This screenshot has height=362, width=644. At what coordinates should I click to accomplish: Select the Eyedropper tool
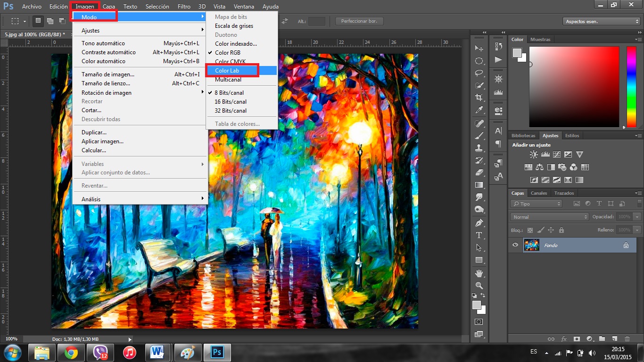click(479, 110)
